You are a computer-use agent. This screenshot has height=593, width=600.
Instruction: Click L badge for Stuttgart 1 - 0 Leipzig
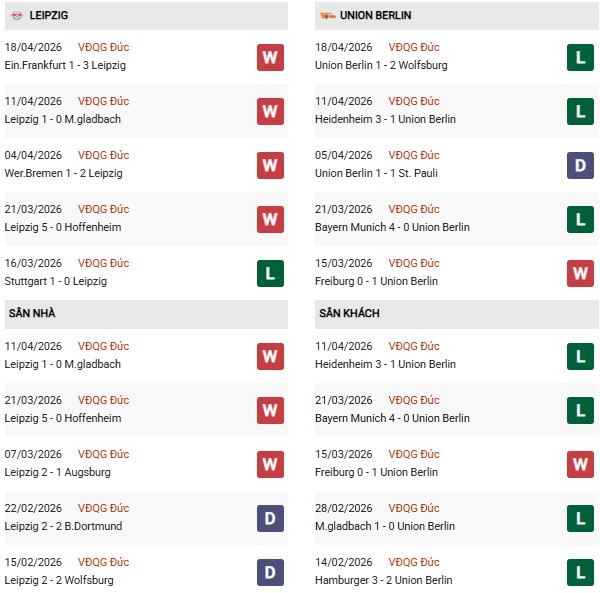[270, 273]
